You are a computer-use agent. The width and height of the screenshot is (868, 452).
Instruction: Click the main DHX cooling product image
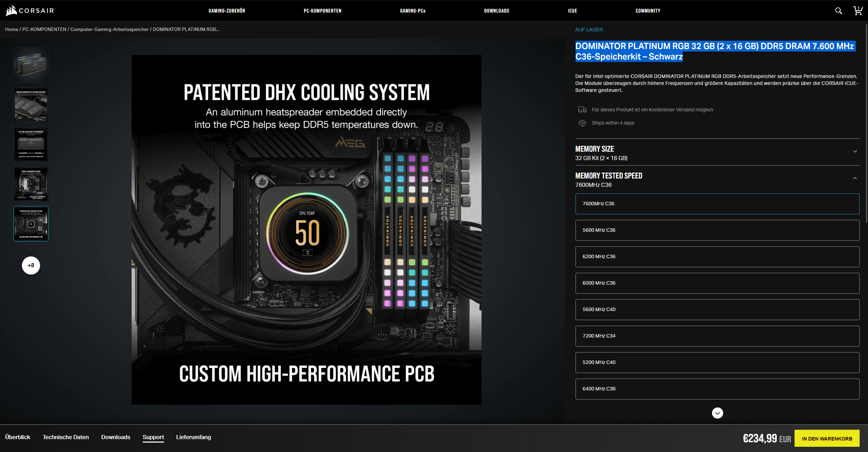click(306, 230)
